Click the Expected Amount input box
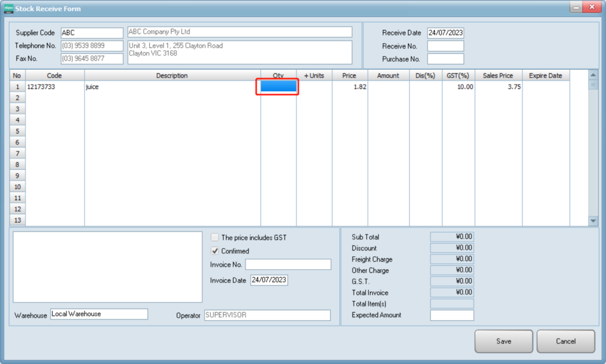Image resolution: width=606 pixels, height=364 pixels. (452, 315)
